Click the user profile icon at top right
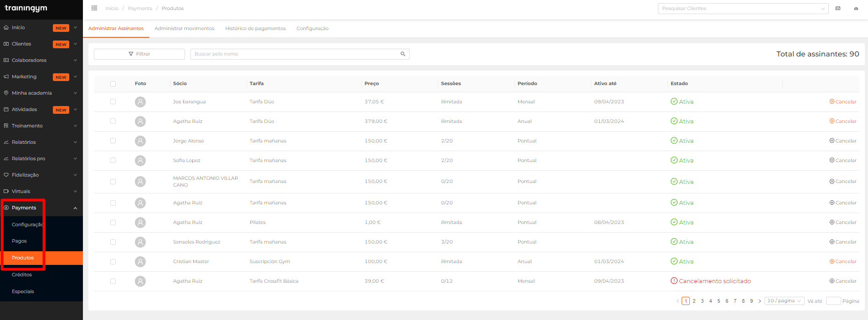The height and width of the screenshot is (320, 868). coord(856,8)
